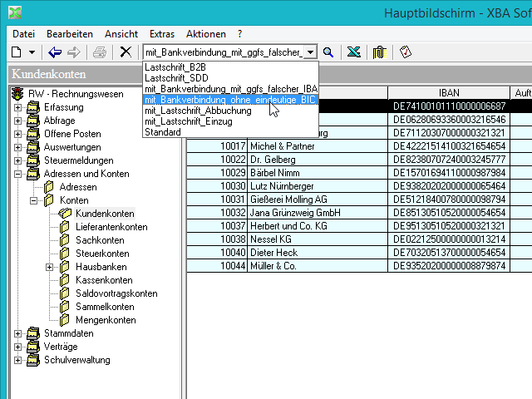The image size is (532, 399).
Task: Open the Extras menu
Action: (162, 34)
